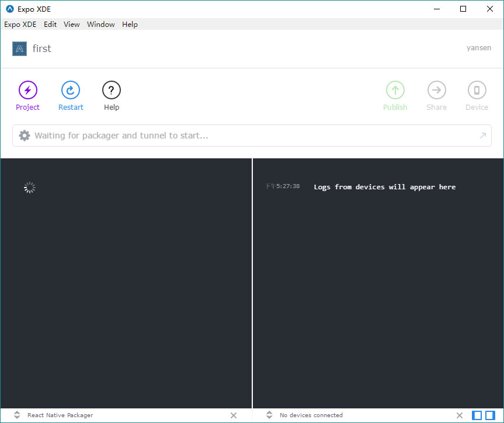Open the Edit menu
Screen dimensions: 504x423
pyautogui.click(x=50, y=25)
